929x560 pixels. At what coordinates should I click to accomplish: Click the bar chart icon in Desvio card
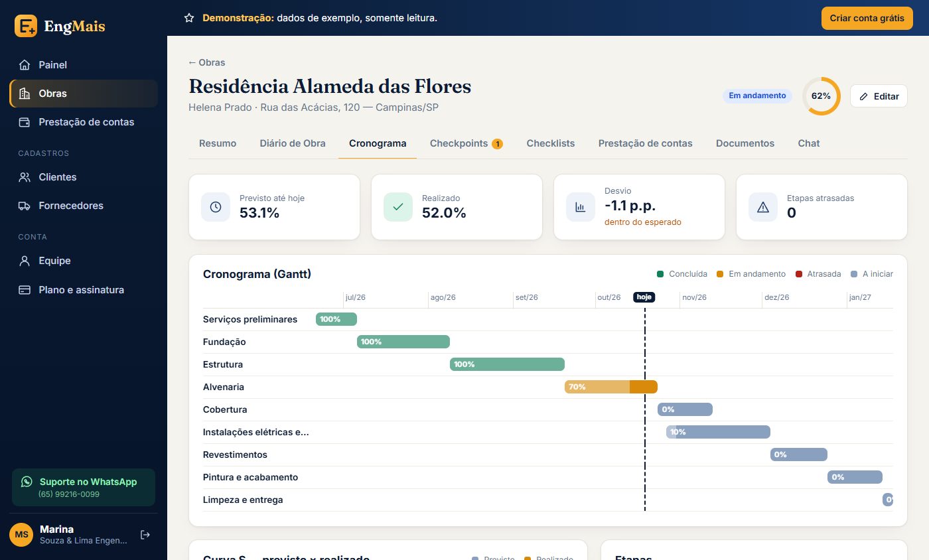click(x=581, y=207)
